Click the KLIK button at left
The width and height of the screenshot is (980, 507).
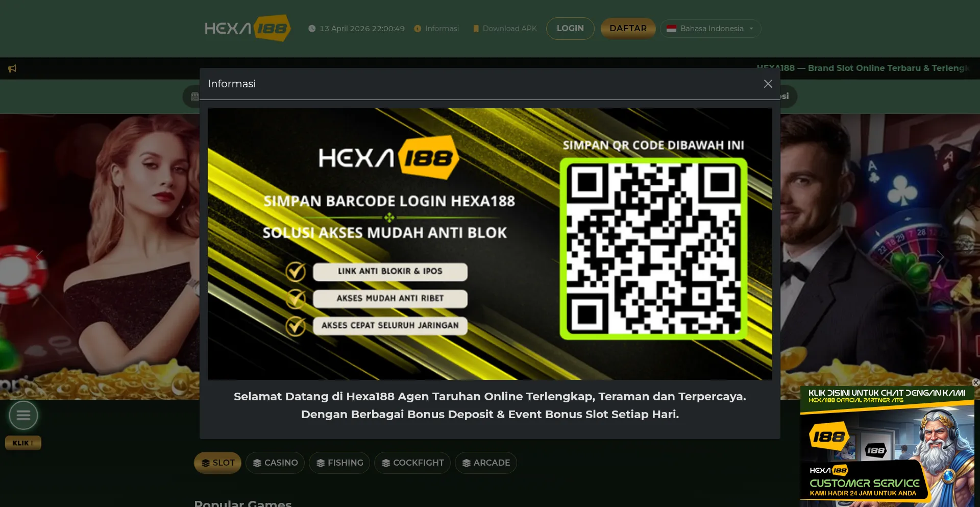click(23, 443)
